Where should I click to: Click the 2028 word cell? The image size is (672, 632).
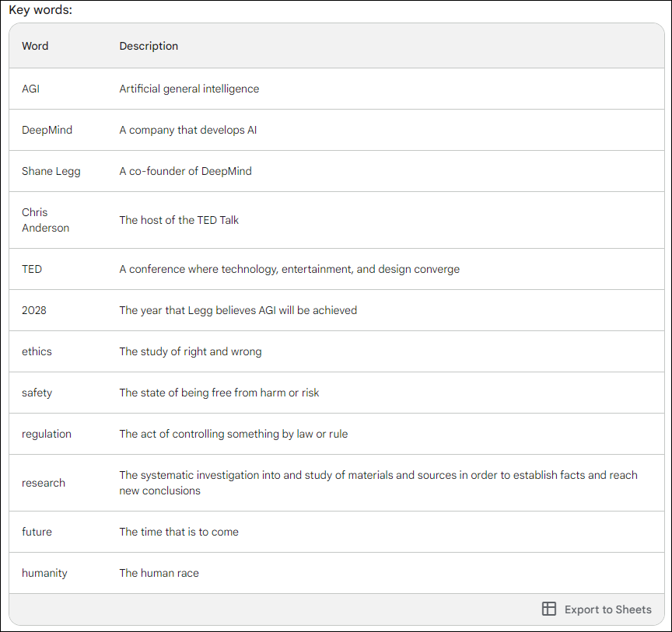[34, 310]
